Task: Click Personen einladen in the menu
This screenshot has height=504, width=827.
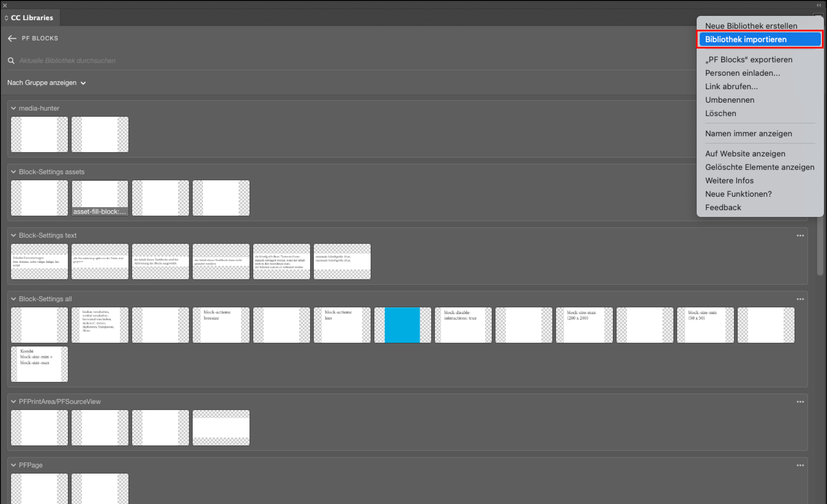Action: tap(742, 73)
